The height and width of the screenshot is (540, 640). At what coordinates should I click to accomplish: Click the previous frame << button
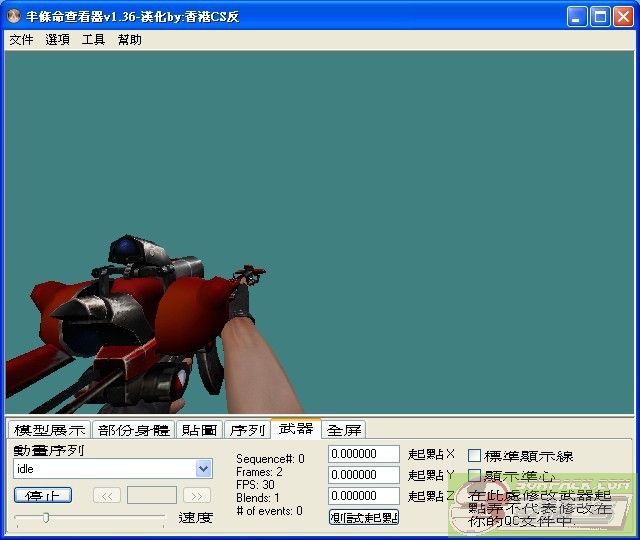(x=107, y=495)
